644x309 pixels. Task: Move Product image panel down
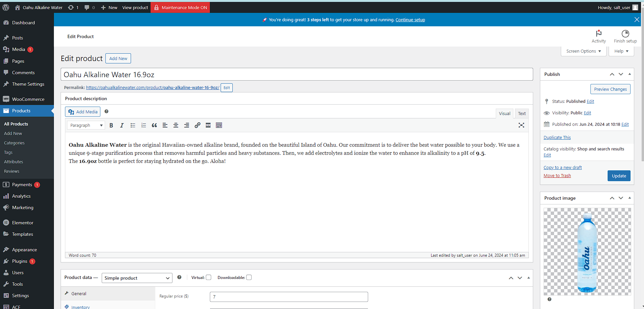coord(621,198)
